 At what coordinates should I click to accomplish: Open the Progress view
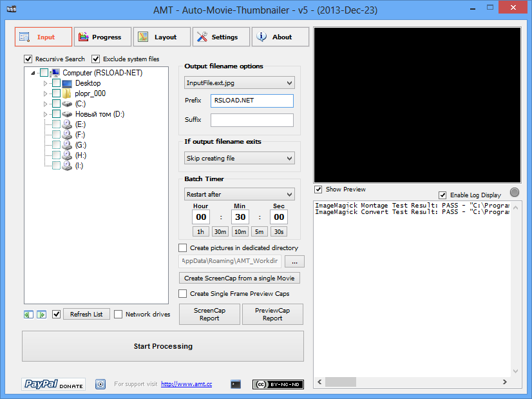pos(102,37)
